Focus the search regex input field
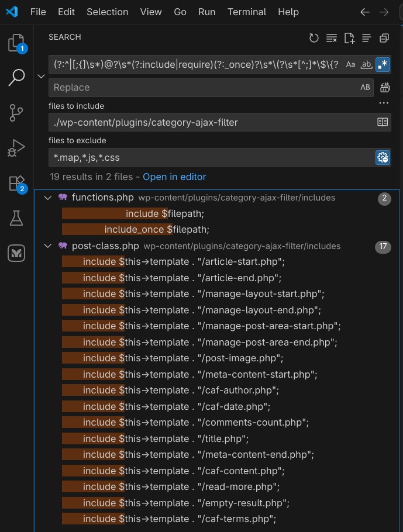 coord(197,64)
